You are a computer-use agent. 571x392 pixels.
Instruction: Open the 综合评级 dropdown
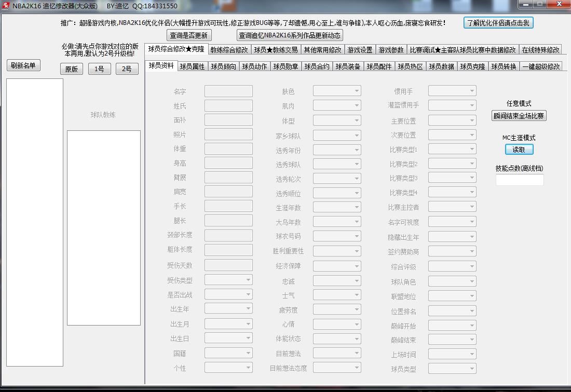click(x=452, y=267)
